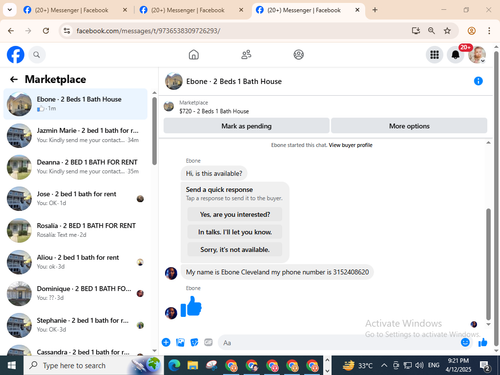The width and height of the screenshot is (500, 375).
Task: Bookmark this page with the star icon
Action: [x=447, y=31]
